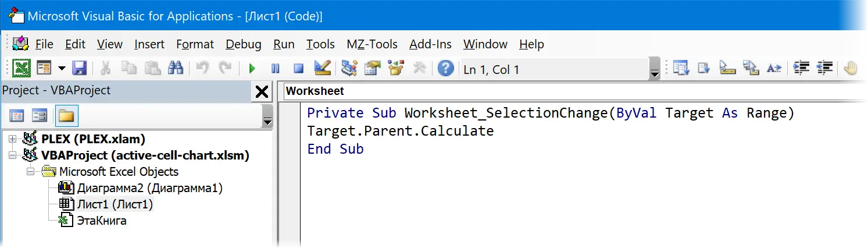Open the Debug menu
868x248 pixels.
point(244,44)
